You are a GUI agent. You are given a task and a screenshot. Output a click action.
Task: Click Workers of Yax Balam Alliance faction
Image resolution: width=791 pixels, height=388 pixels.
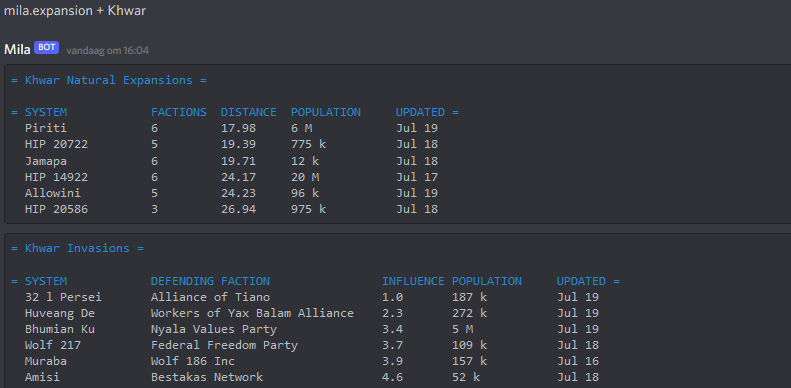[252, 313]
